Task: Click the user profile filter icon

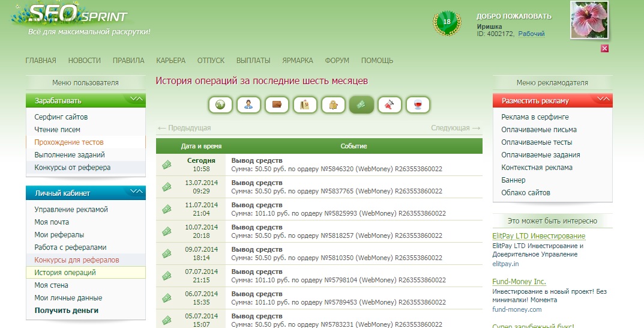Action: coord(248,105)
